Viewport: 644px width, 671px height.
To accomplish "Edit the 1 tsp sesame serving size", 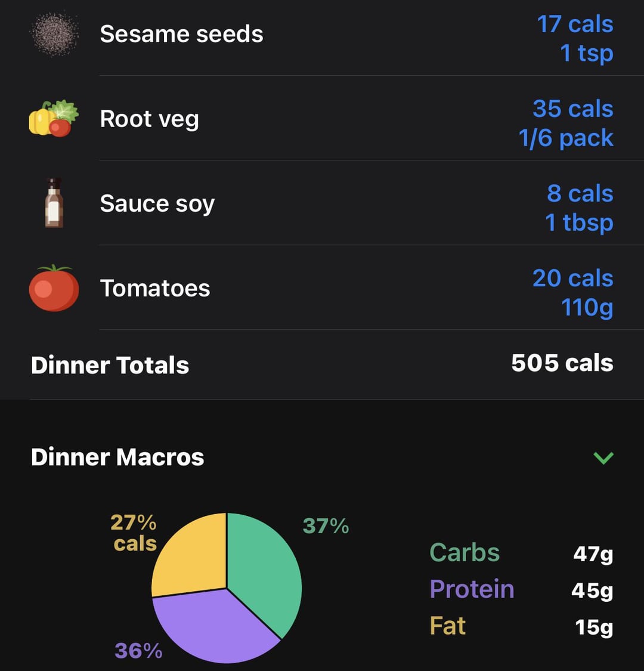I will pyautogui.click(x=587, y=53).
